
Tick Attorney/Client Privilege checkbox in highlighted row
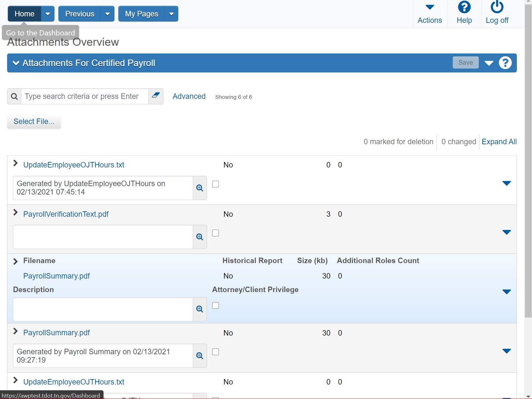[x=216, y=305]
